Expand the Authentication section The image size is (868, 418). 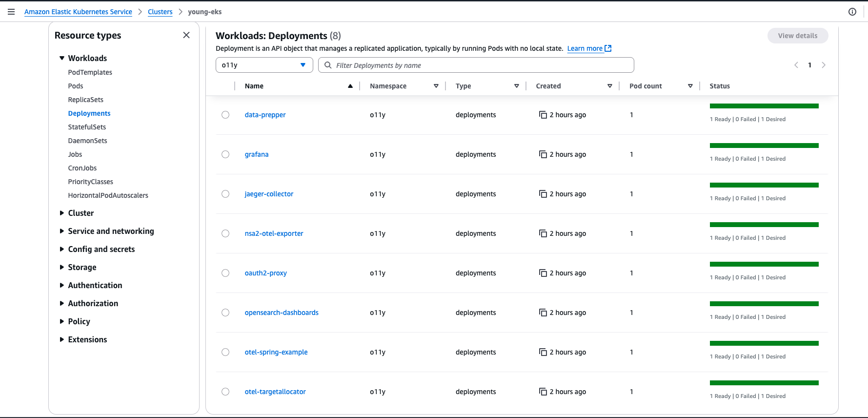coord(62,285)
